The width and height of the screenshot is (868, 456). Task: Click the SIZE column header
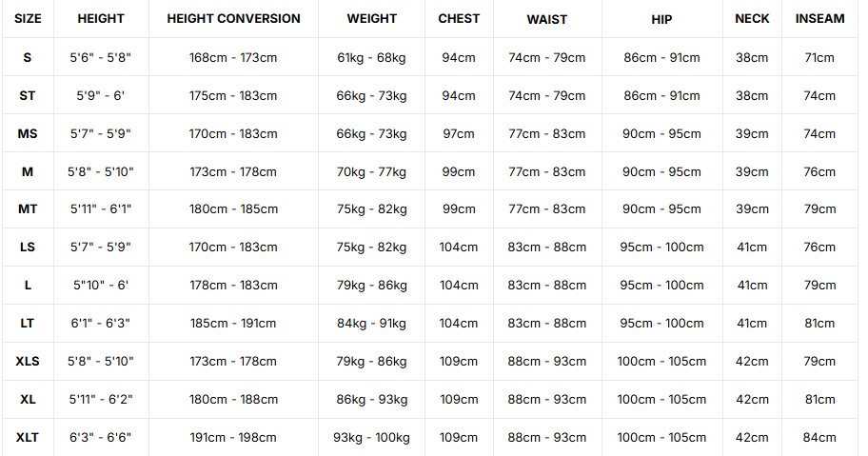point(28,19)
